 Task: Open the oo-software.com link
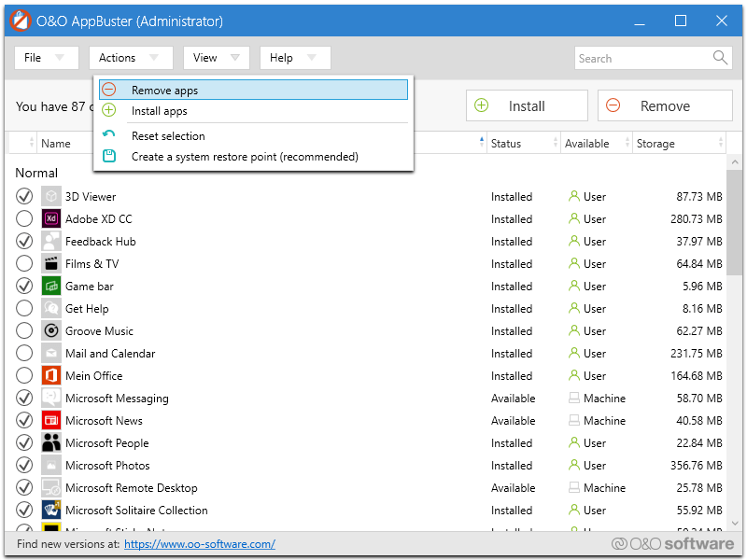click(199, 544)
